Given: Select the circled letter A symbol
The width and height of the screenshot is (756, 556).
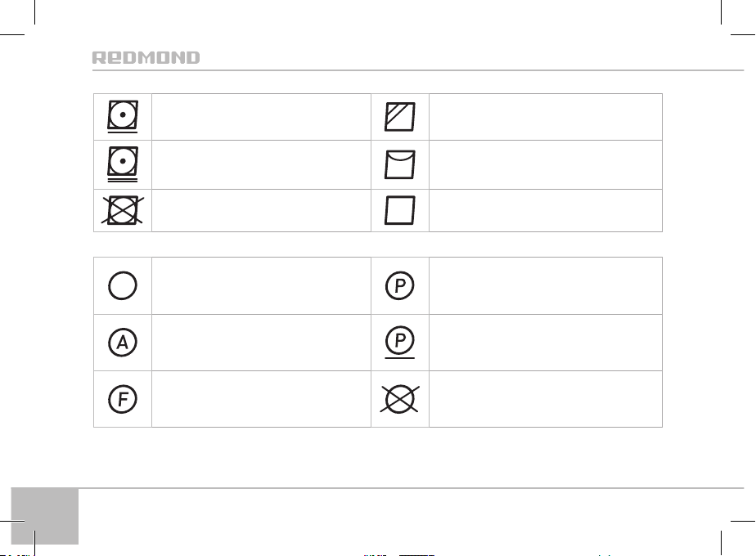Looking at the screenshot, I should click(123, 343).
